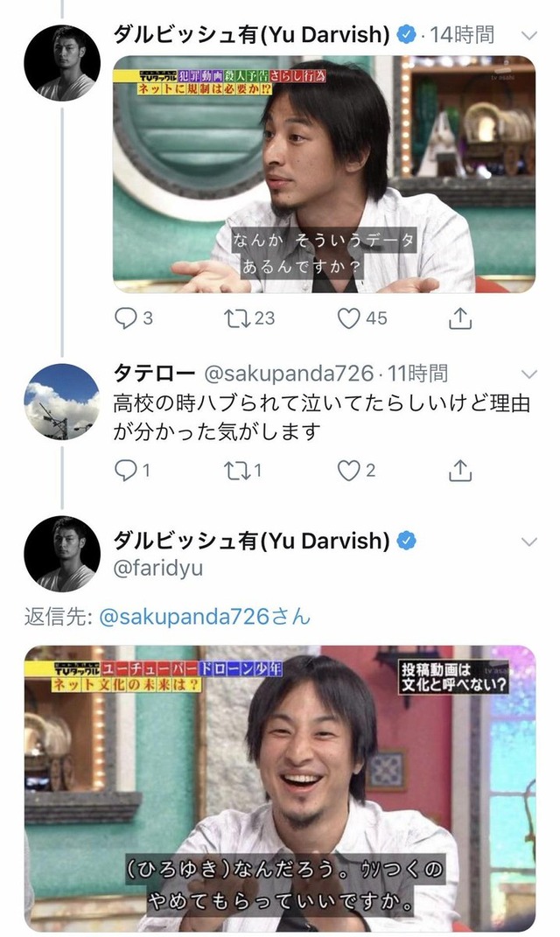
Task: Open the bottom image with ひろゆき caption
Action: click(280, 788)
